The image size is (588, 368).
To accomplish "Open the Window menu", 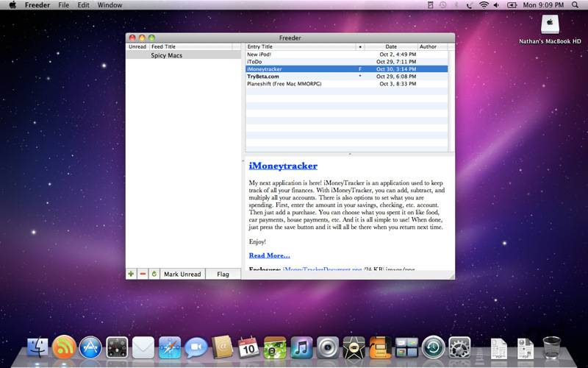I will [110, 5].
